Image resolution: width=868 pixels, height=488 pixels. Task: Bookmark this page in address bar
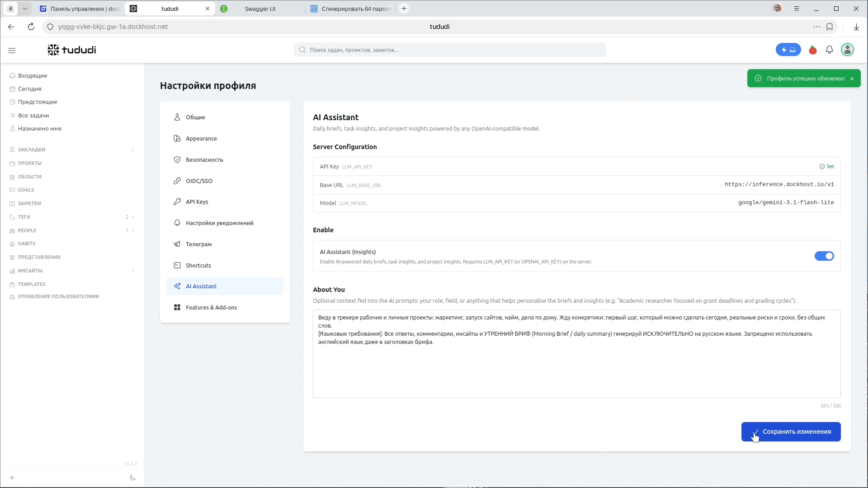click(830, 27)
